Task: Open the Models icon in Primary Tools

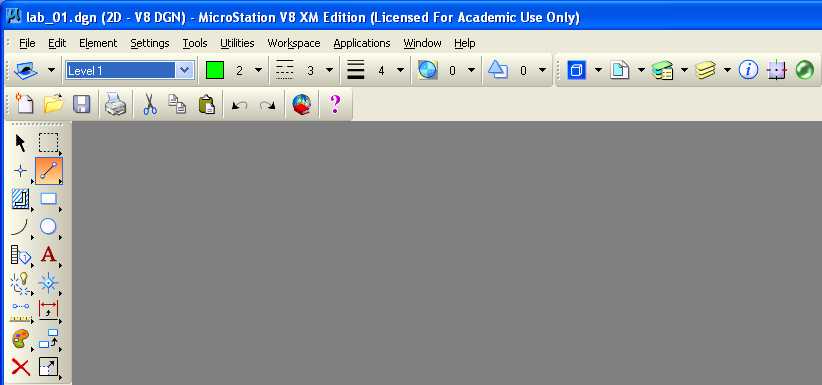Action: pyautogui.click(x=577, y=70)
